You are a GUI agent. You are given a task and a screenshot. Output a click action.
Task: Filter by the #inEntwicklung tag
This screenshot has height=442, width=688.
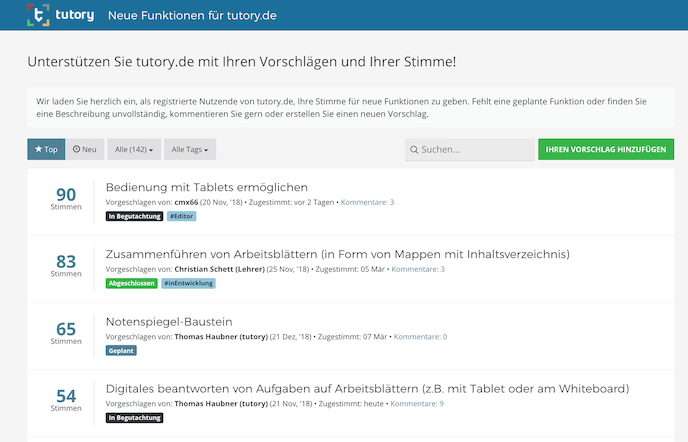[188, 283]
